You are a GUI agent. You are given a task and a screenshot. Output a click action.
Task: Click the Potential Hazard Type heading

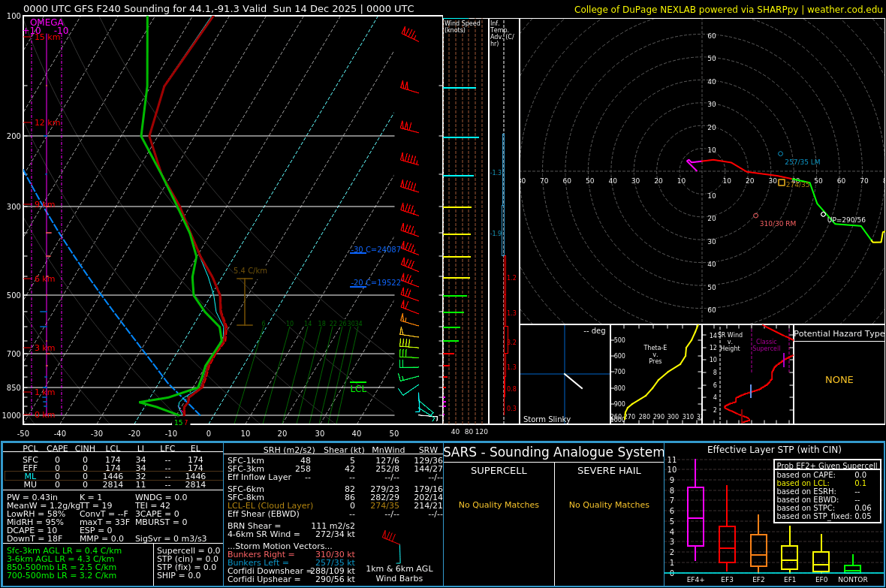[839, 333]
